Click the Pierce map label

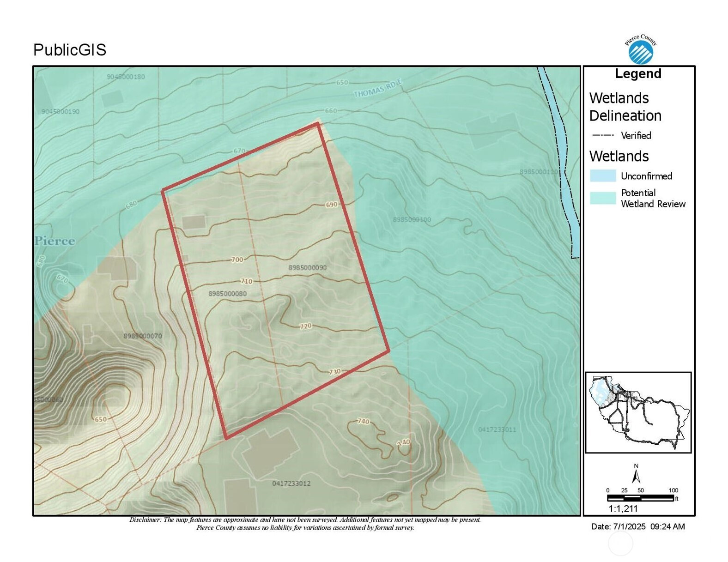point(55,241)
